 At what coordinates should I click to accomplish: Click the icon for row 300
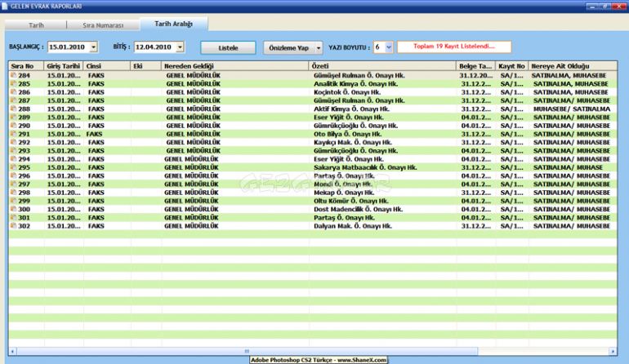click(13, 210)
